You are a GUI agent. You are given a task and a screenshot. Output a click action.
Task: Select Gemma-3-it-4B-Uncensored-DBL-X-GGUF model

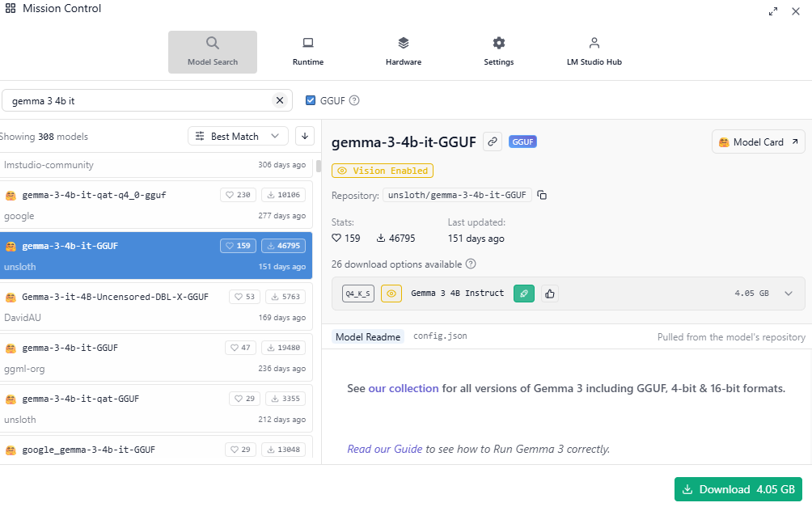(x=156, y=306)
